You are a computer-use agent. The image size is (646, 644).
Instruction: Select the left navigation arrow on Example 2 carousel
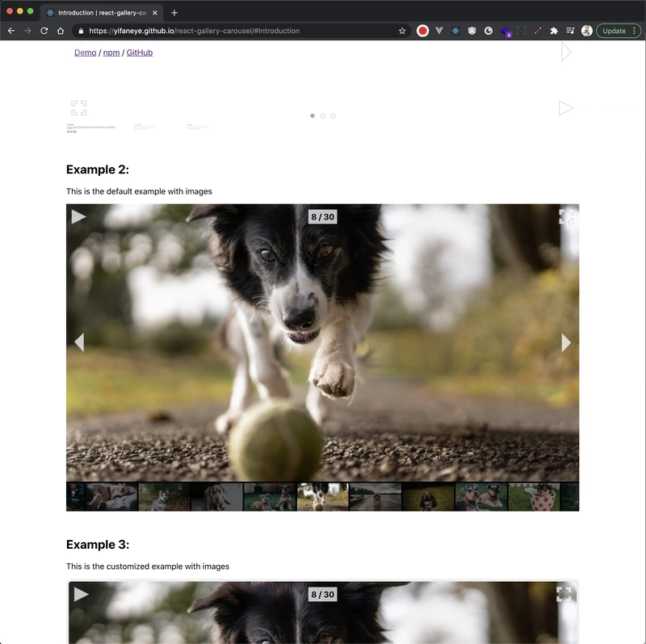click(78, 342)
